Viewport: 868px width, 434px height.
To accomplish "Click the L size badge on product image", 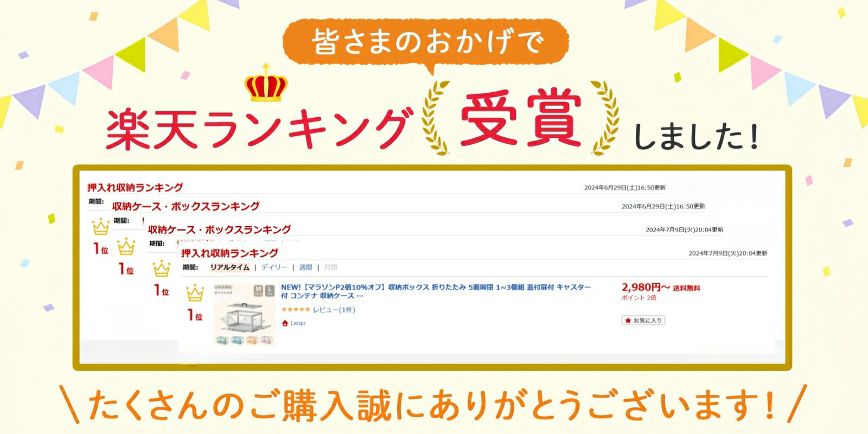I will coord(270,290).
